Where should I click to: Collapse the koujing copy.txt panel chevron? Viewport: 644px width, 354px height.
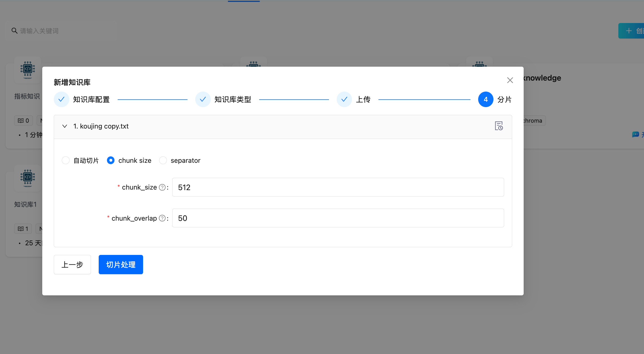(65, 126)
